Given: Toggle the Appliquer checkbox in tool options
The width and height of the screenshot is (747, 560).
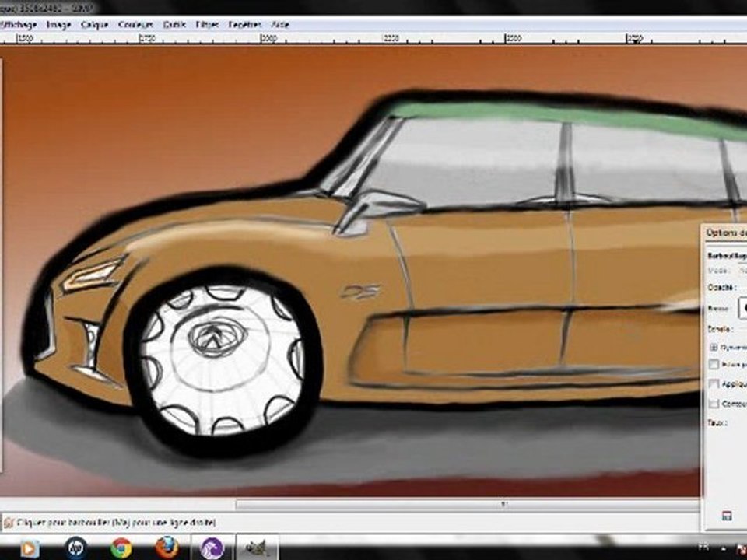Looking at the screenshot, I should [714, 383].
